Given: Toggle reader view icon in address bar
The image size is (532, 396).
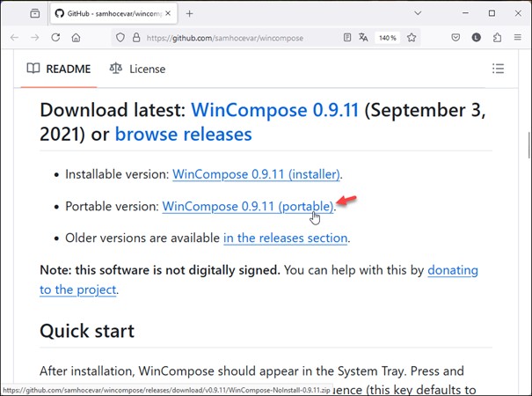Looking at the screenshot, I should coord(347,38).
